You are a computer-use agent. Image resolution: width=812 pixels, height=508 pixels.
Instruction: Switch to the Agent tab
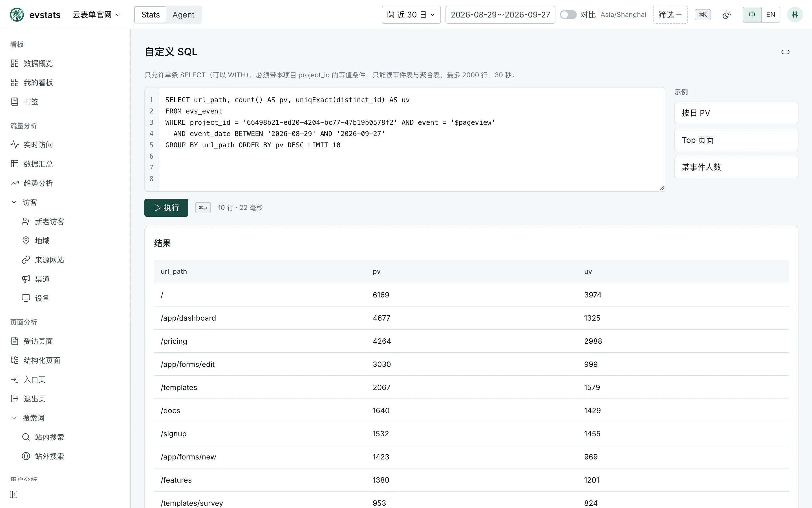183,14
